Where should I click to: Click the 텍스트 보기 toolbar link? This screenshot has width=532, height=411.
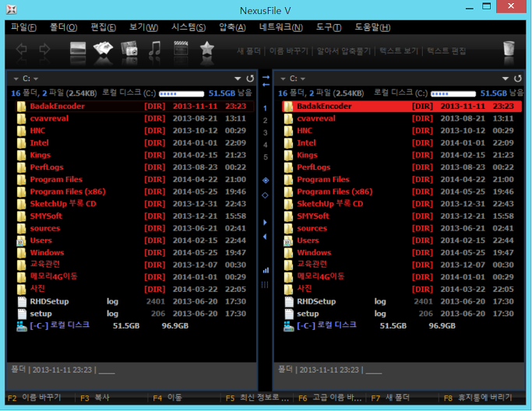coord(399,51)
